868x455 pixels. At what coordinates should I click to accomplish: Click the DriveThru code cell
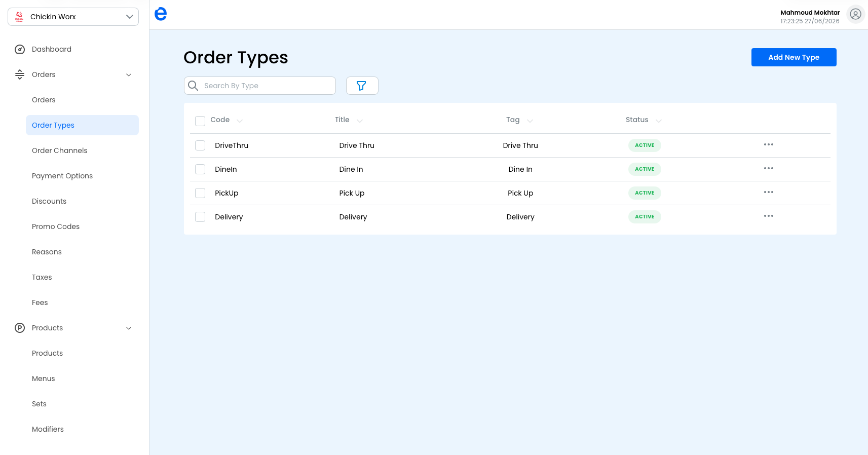coord(232,145)
